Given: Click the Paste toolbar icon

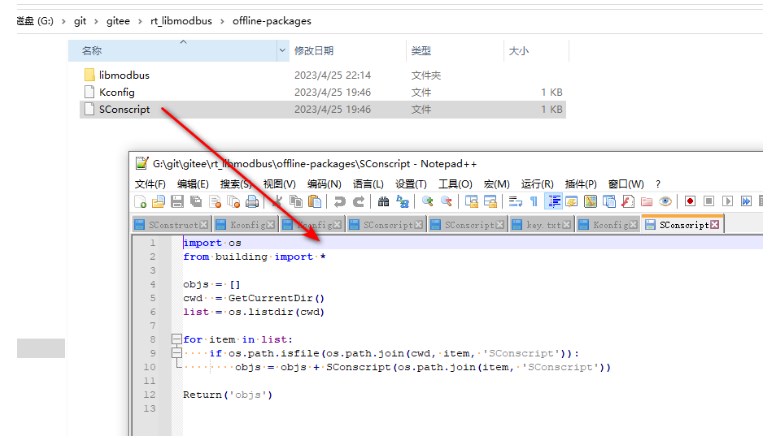Looking at the screenshot, I should 315,202.
